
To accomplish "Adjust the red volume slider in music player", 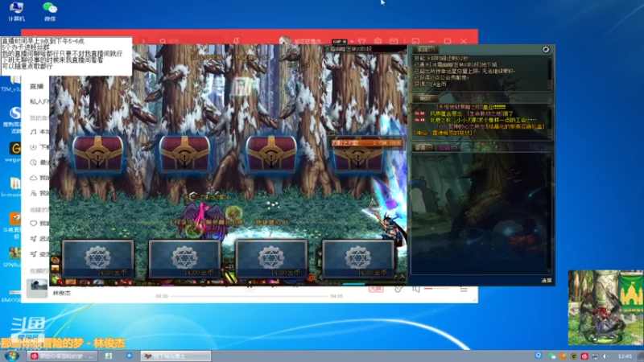I will 436,289.
